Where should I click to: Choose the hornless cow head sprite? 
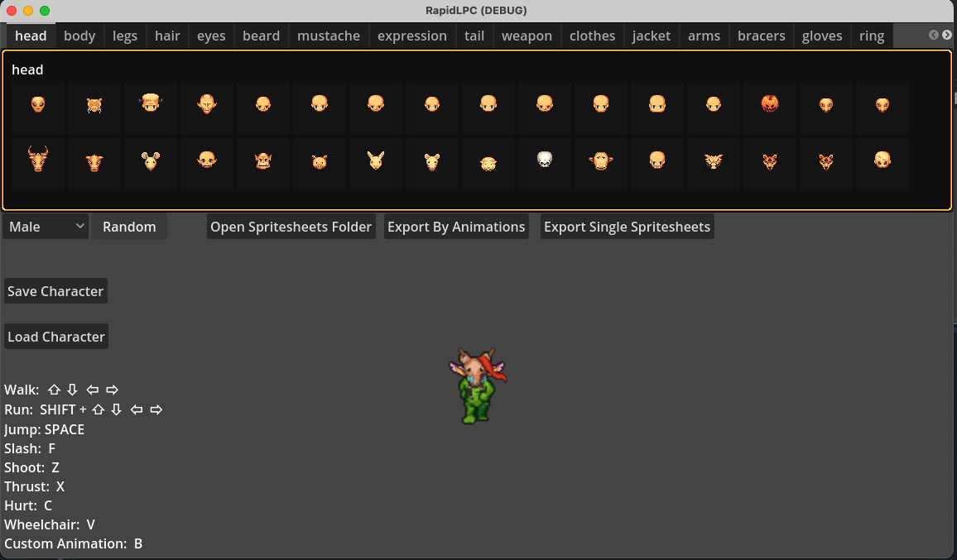point(94,161)
